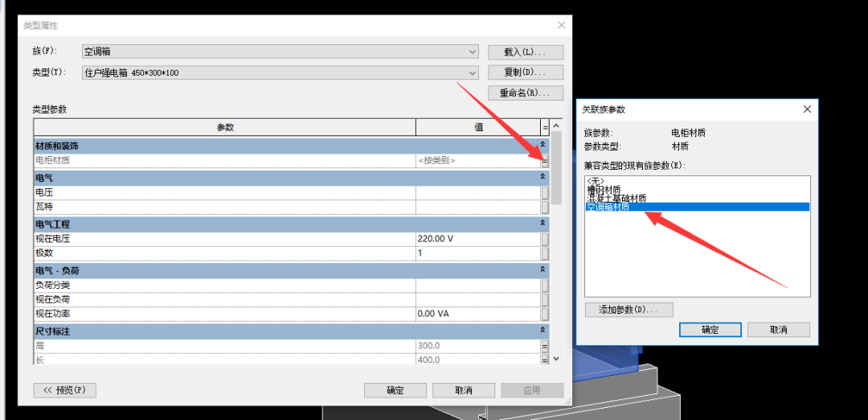This screenshot has width=868, height=420.
Task: Select the 视在电压 parameter name
Action: pos(53,239)
